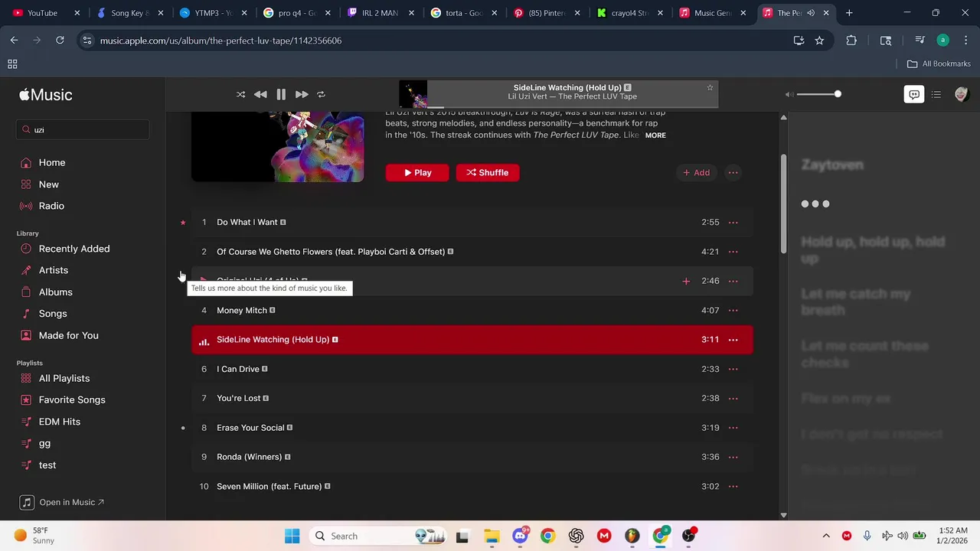Click the red Shuffle button

(x=488, y=173)
